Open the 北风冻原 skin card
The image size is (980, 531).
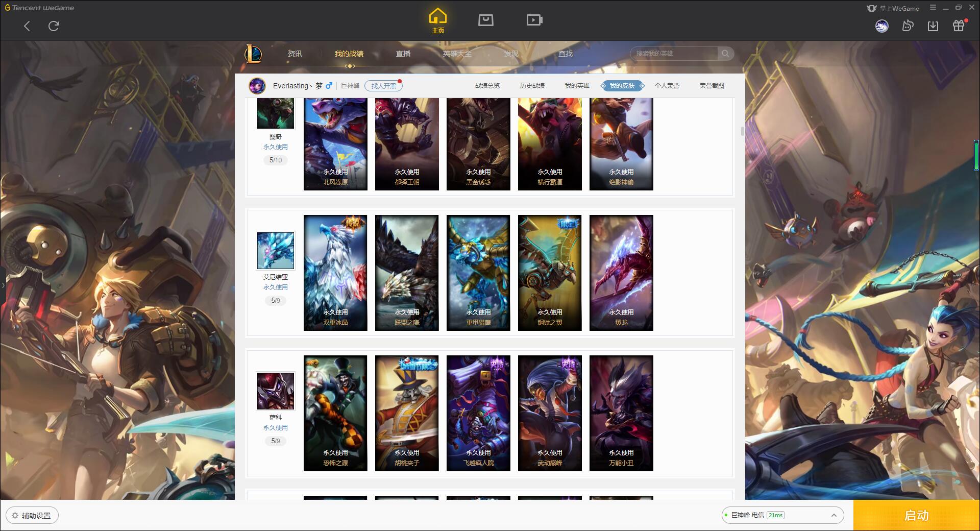point(335,144)
